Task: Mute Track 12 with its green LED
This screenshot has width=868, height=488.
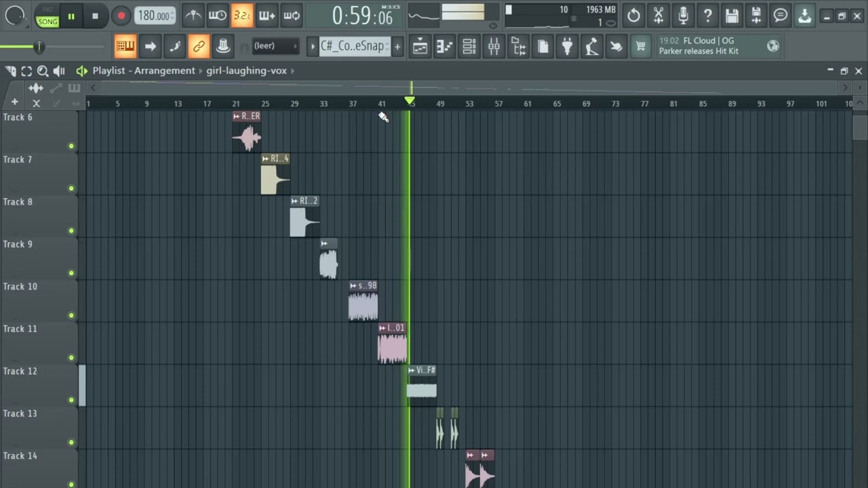Action: tap(71, 400)
